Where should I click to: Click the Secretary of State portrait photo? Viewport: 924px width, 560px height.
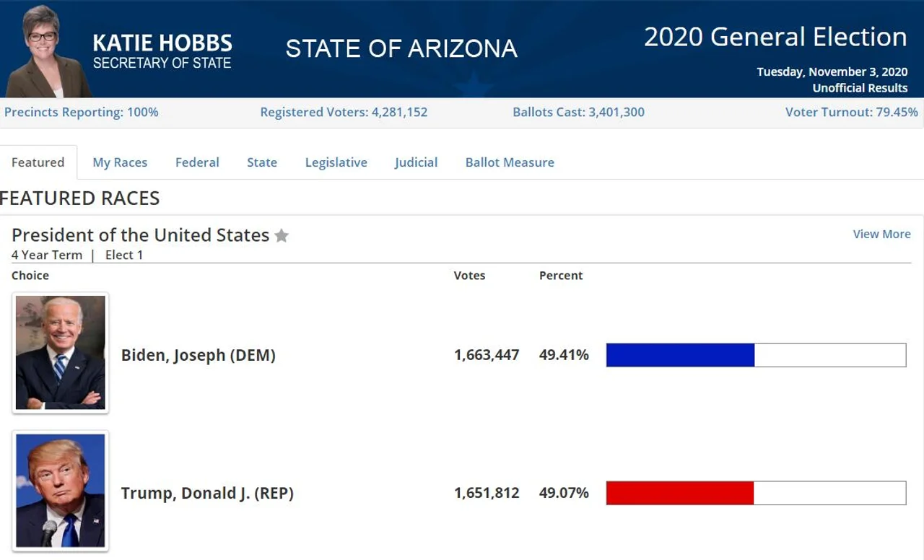[48, 51]
